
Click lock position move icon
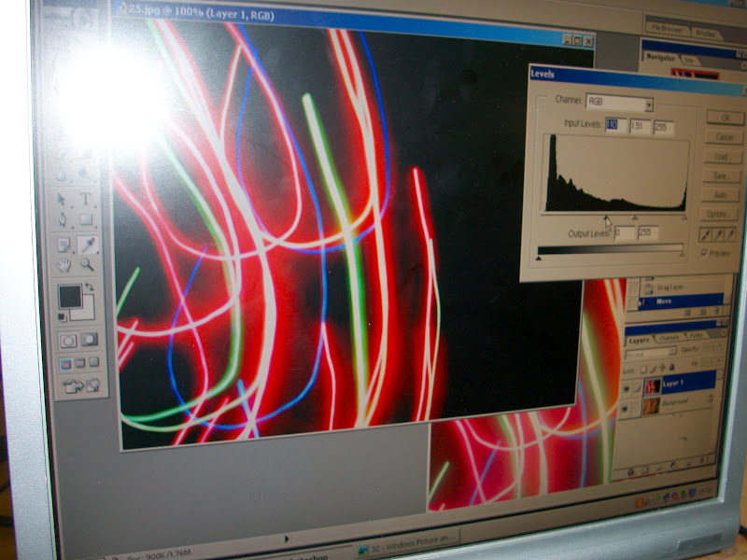click(x=662, y=368)
